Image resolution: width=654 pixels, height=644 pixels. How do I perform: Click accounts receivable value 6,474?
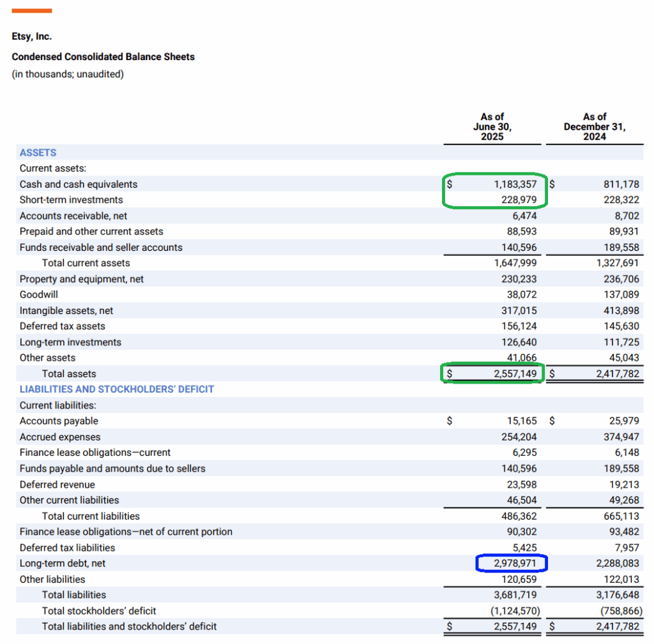[525, 216]
